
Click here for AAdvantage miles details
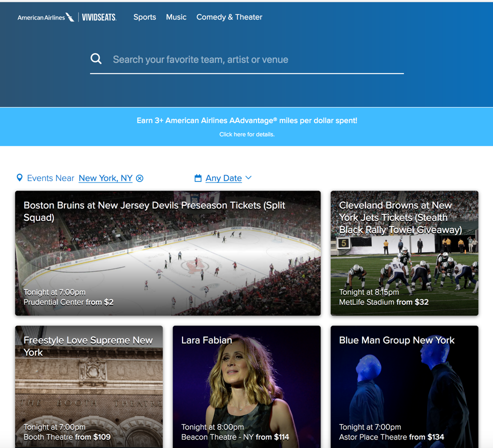tap(246, 134)
